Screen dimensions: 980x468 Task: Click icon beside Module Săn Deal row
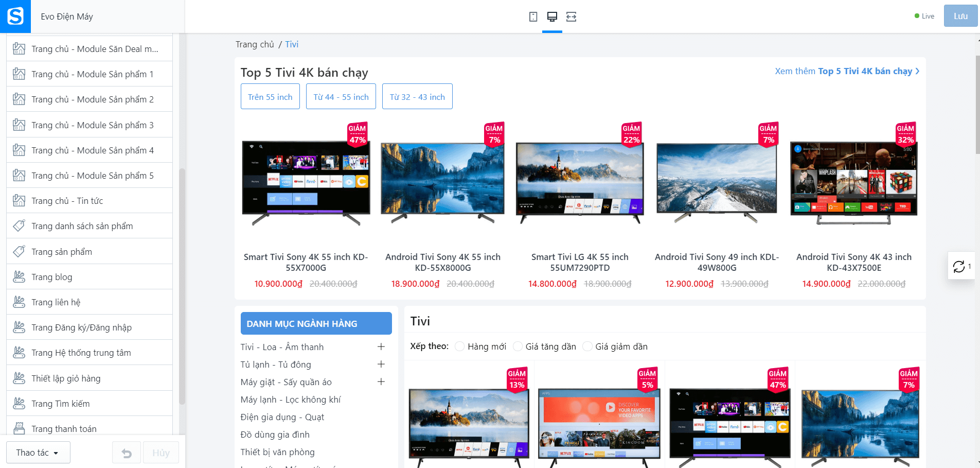tap(19, 49)
